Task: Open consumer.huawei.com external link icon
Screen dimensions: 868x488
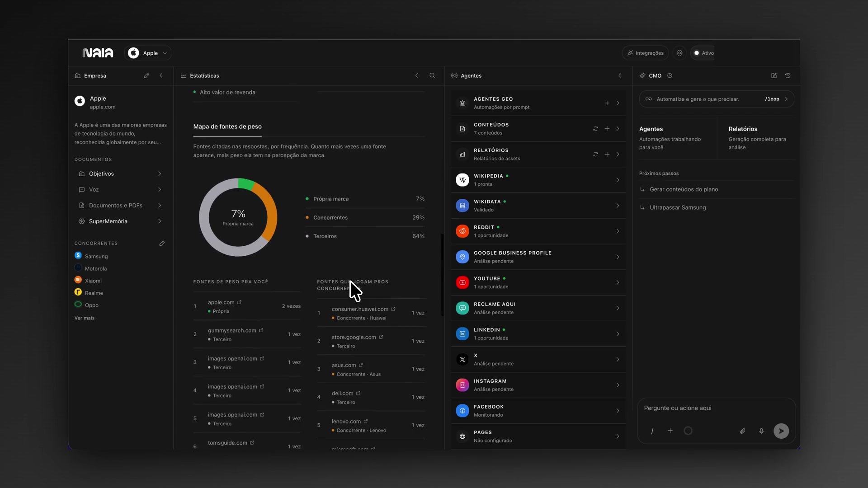Action: coord(393,309)
